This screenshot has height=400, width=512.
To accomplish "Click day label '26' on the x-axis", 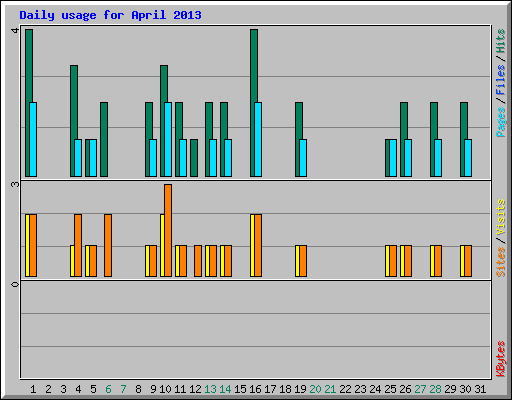I will (x=405, y=389).
